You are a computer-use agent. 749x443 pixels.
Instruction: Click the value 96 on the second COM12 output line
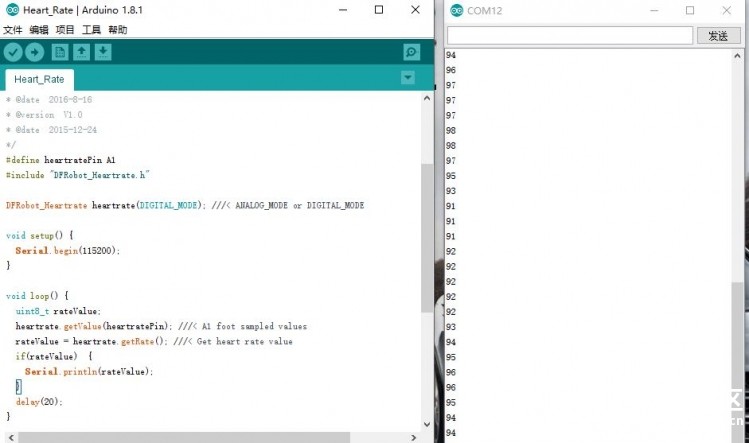pos(451,70)
